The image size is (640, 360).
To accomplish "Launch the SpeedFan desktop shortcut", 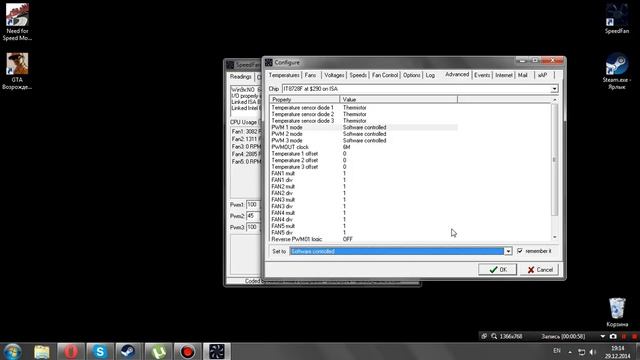I will click(x=617, y=19).
